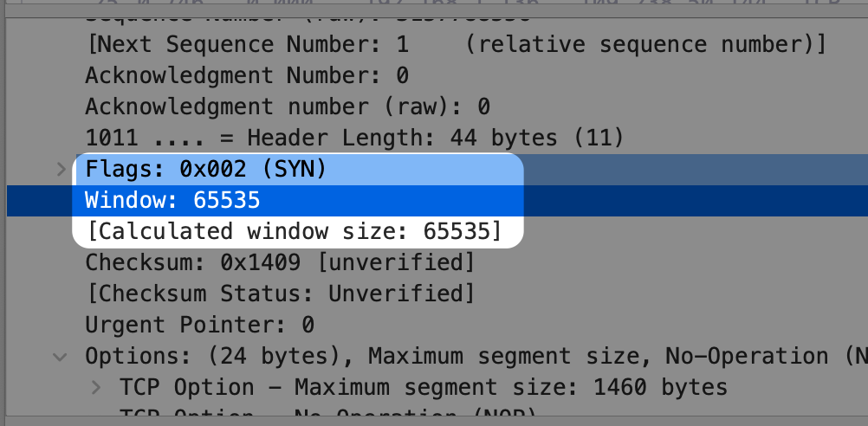
Task: Select Acknowledgment number (raw): 0 row
Action: tap(288, 106)
